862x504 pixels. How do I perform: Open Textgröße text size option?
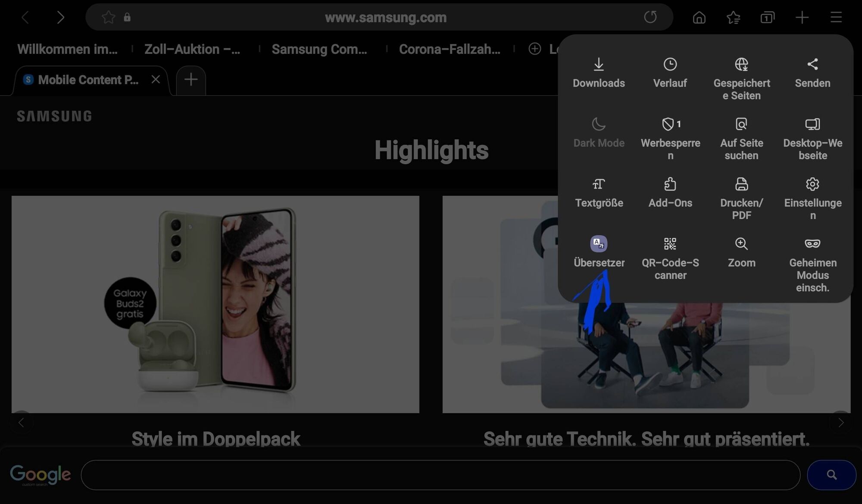tap(599, 192)
